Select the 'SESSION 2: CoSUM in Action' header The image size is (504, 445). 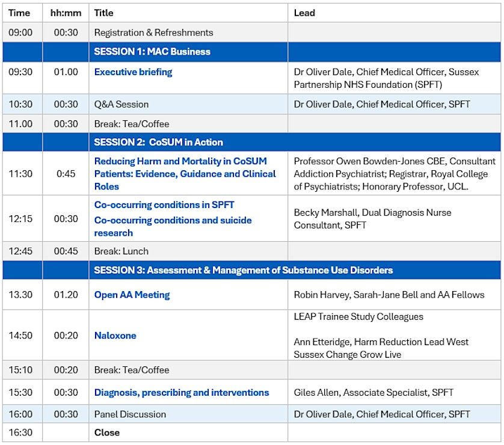(x=158, y=143)
